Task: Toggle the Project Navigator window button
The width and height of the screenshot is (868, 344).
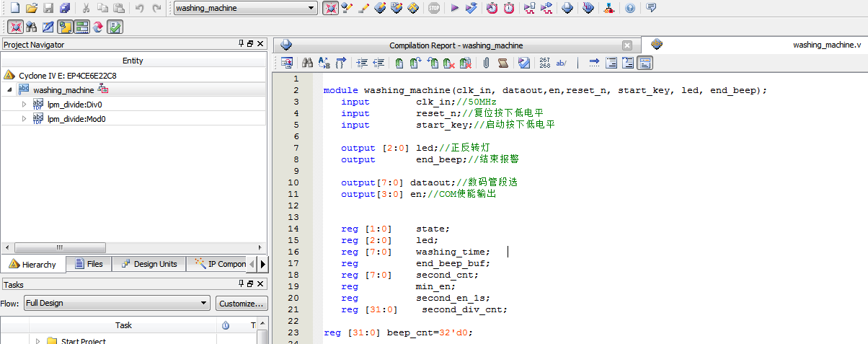Action: (65, 27)
